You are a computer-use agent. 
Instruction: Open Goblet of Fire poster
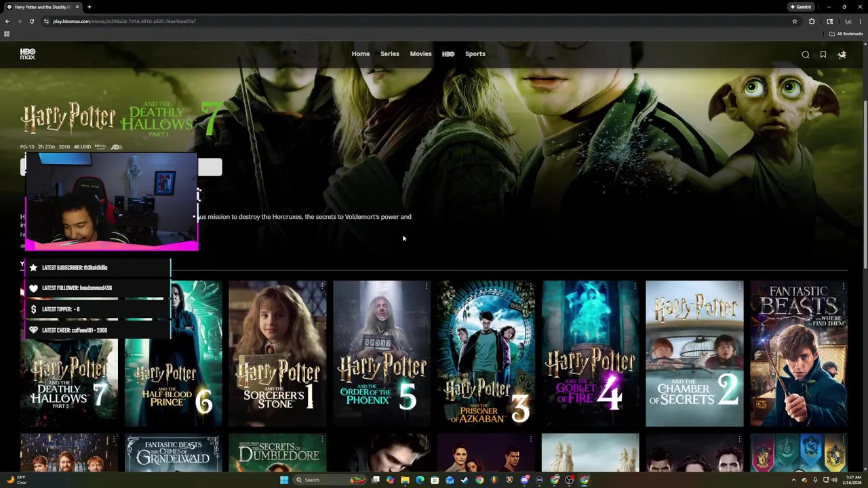590,354
